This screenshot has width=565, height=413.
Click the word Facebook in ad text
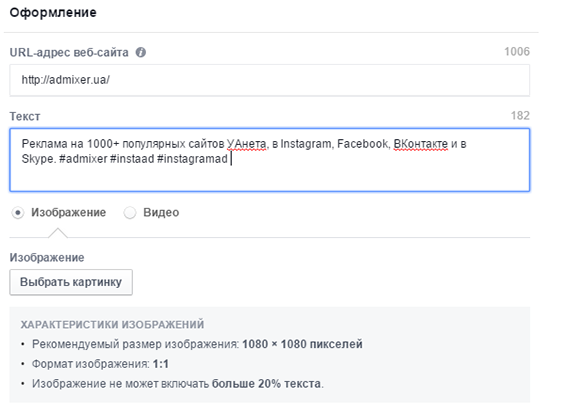(363, 144)
